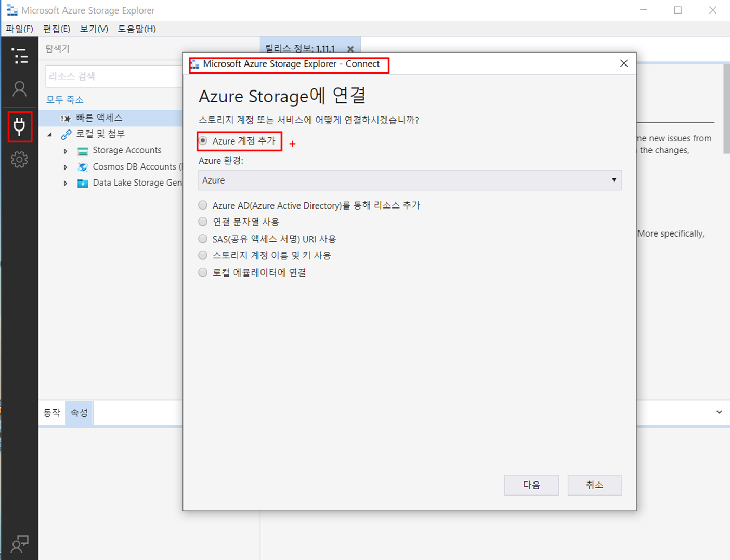This screenshot has height=560, width=730.
Task: Switch to the 속성 tab
Action: 79,413
